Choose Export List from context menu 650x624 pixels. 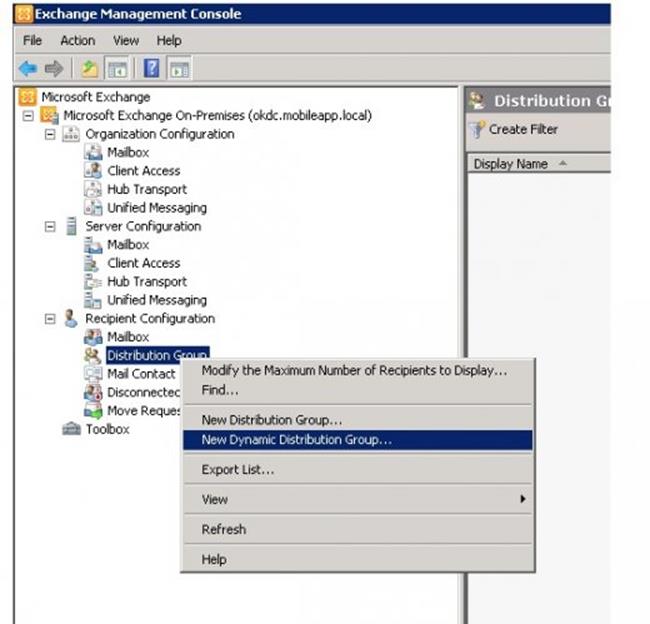(358, 469)
